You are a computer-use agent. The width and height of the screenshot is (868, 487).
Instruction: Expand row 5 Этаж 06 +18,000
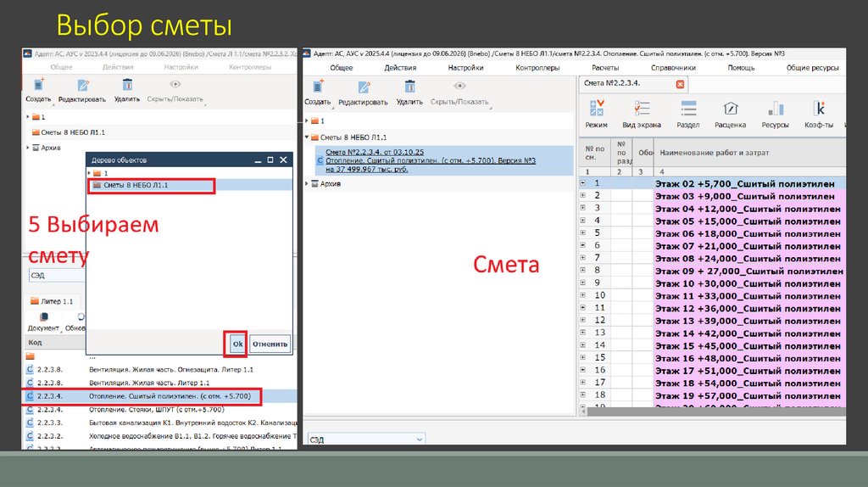click(583, 232)
